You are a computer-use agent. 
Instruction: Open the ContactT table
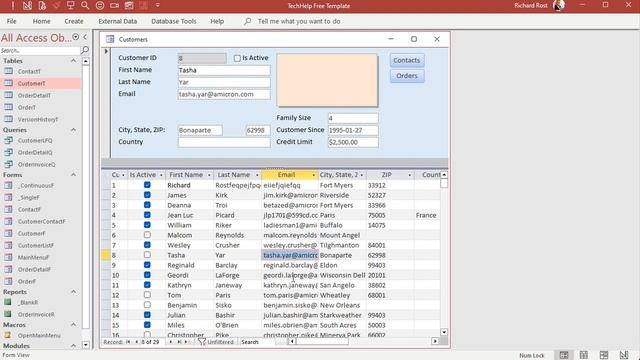(x=29, y=71)
